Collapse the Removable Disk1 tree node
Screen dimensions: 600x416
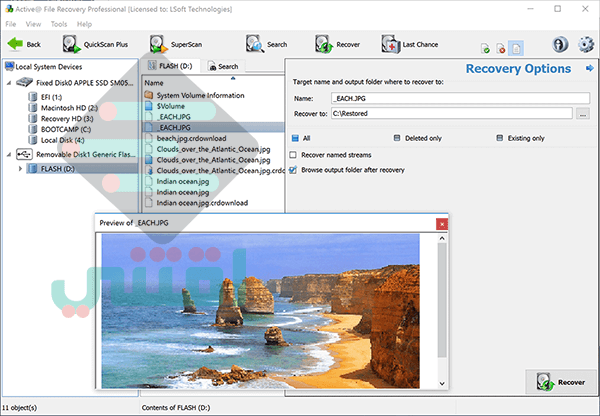pos(9,154)
